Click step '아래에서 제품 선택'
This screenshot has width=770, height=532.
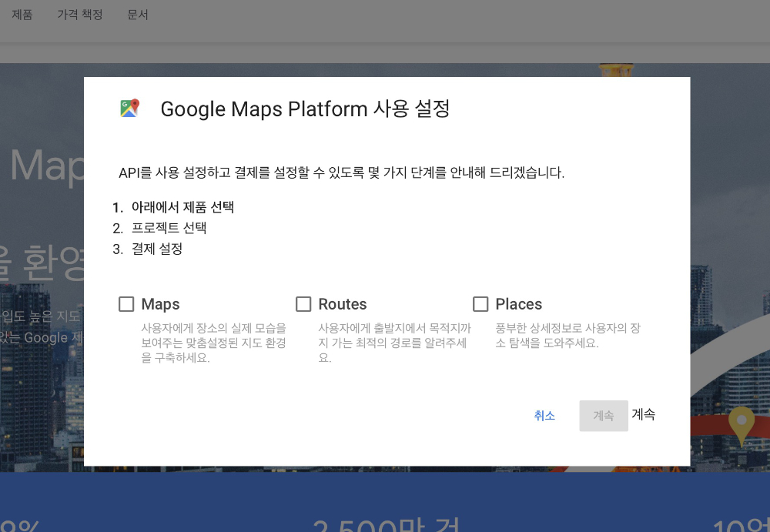point(182,207)
